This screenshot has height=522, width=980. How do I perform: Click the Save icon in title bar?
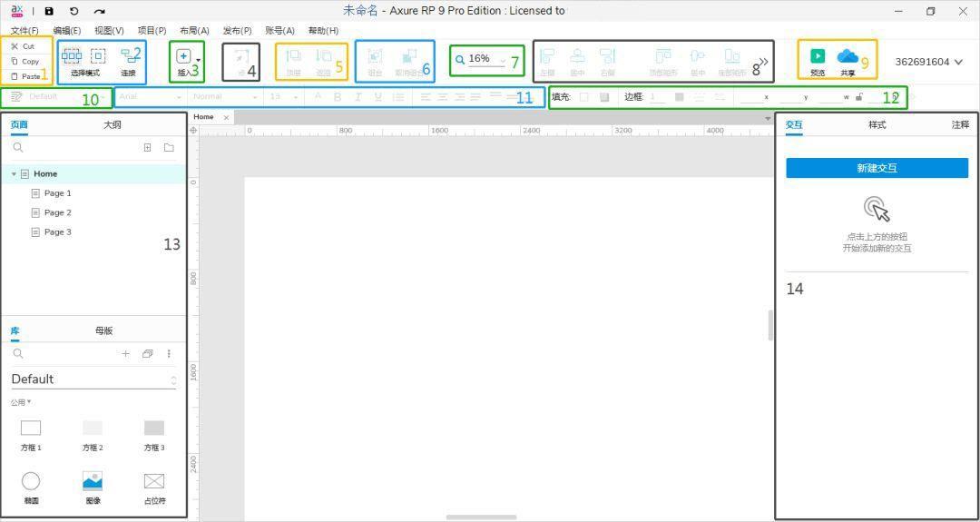coord(49,11)
